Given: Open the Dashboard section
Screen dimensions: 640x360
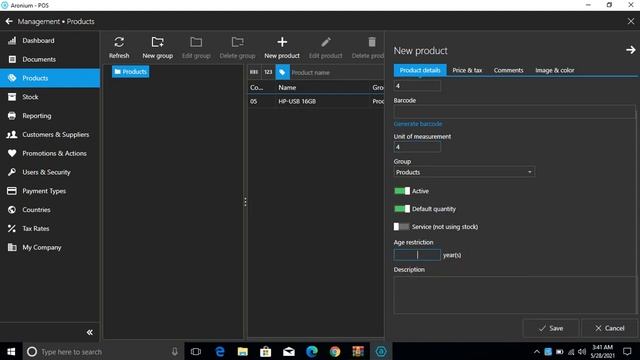Looking at the screenshot, I should (x=50, y=40).
